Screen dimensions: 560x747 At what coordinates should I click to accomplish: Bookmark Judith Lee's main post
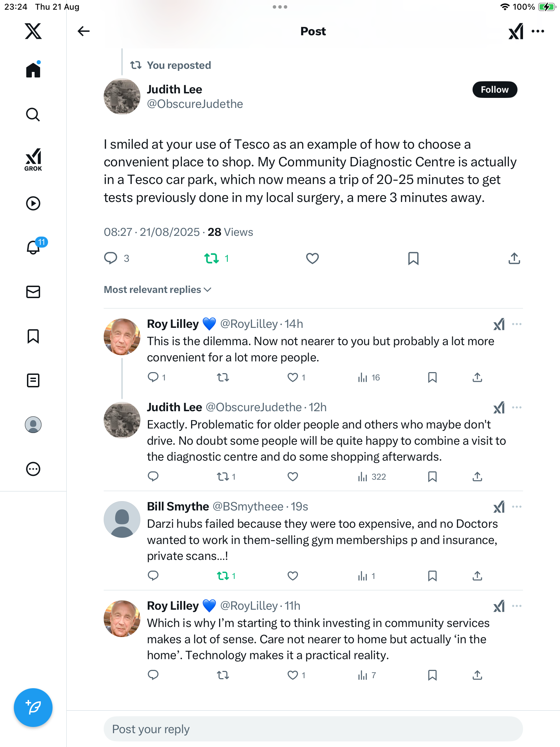413,258
